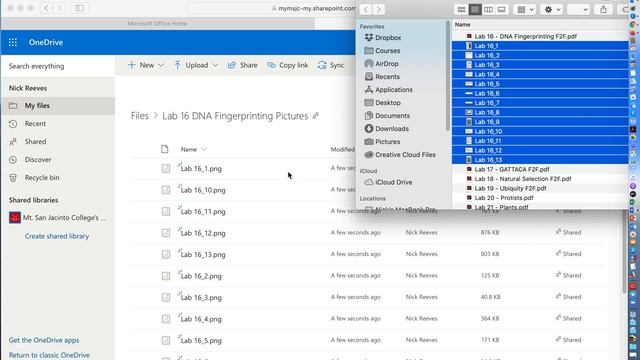Open Lab 16_1.png in OneDrive

(201, 169)
